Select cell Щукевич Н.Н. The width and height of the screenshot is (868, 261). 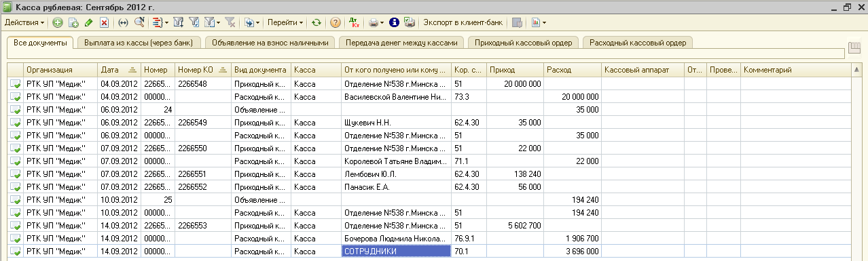(x=397, y=123)
